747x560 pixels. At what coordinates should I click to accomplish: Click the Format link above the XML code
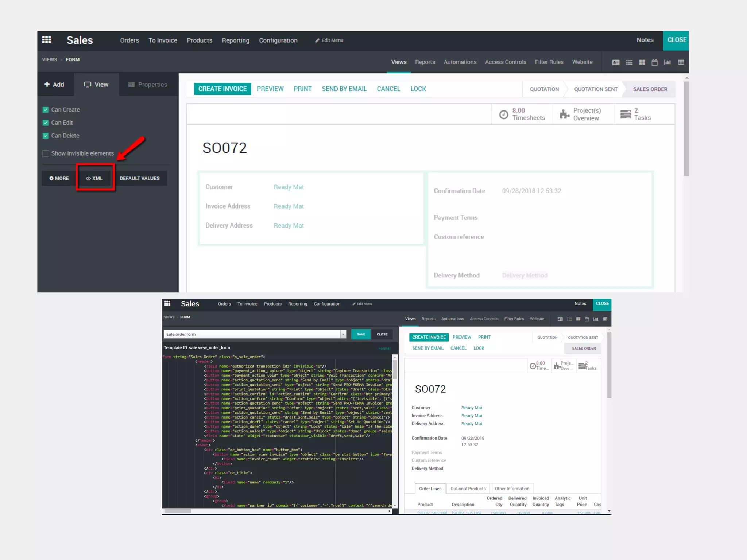pyautogui.click(x=384, y=349)
